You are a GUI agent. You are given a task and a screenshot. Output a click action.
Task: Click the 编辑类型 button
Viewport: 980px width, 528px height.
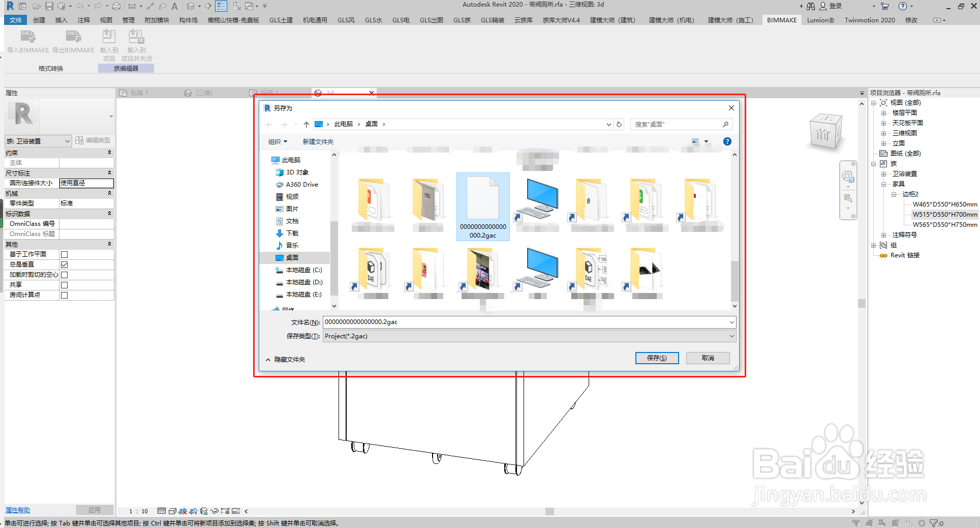coord(93,140)
